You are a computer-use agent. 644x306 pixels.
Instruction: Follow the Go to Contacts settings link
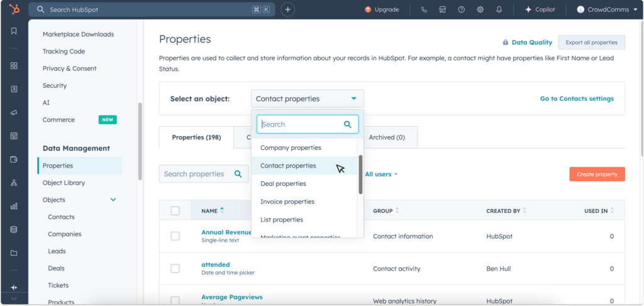pos(577,99)
